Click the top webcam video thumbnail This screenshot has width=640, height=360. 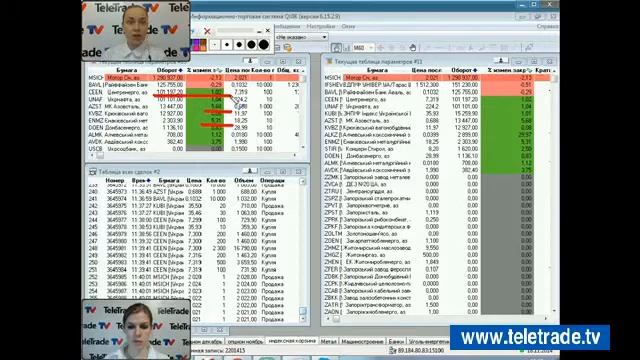click(x=136, y=31)
